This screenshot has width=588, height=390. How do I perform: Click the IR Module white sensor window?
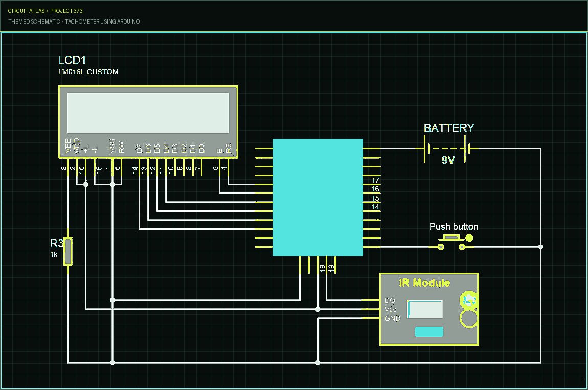[x=425, y=309]
